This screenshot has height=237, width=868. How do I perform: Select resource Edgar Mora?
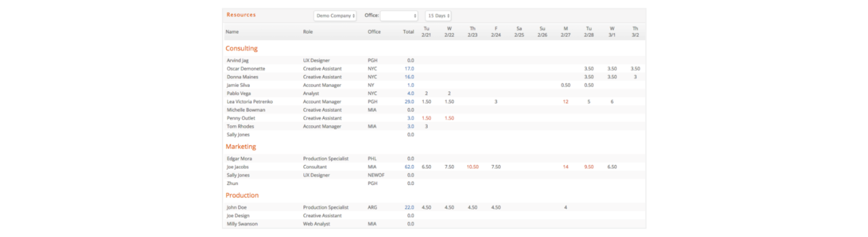(240, 159)
